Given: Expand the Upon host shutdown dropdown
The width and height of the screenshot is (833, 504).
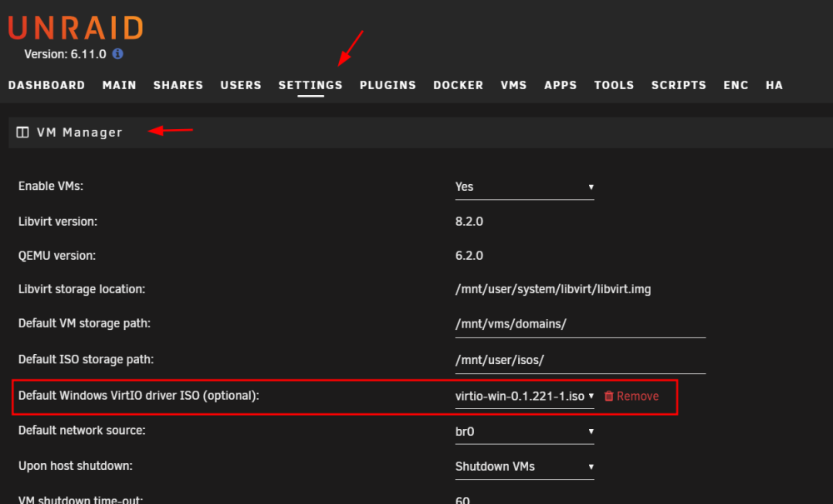Looking at the screenshot, I should click(524, 467).
